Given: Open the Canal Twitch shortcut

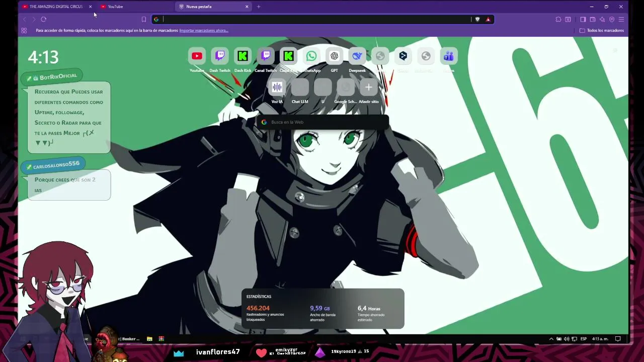Looking at the screenshot, I should click(266, 56).
